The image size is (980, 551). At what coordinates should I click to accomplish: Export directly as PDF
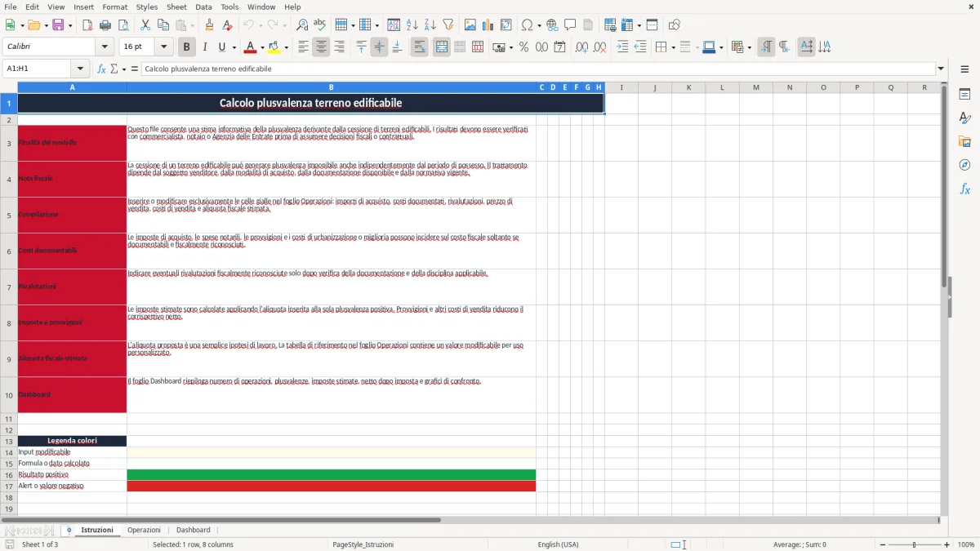coord(87,25)
